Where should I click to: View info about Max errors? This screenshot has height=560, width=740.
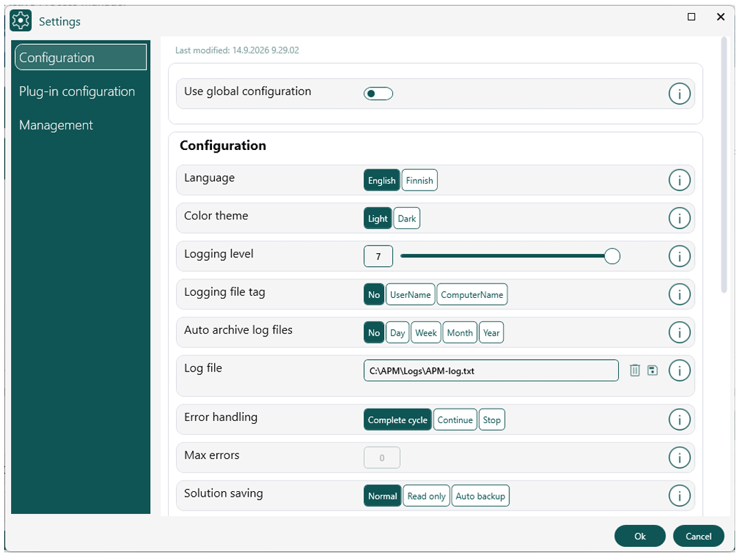679,457
